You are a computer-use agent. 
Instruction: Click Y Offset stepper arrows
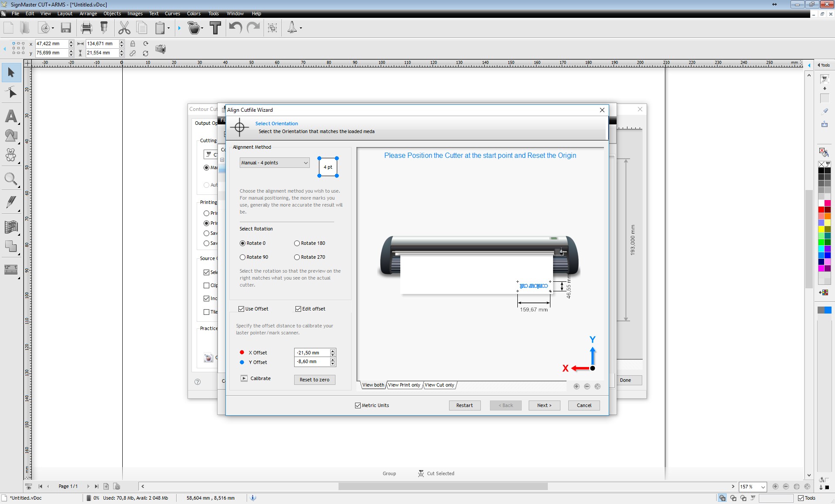tap(333, 362)
